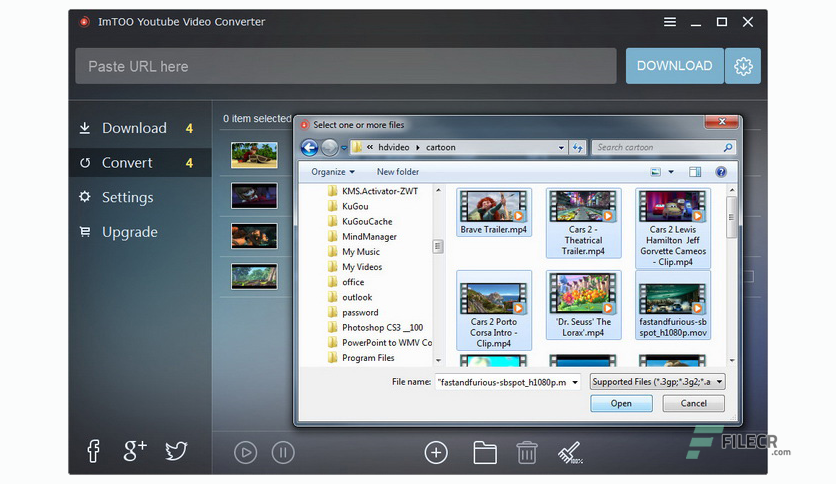
Task: Open the output folder icon
Action: [x=485, y=453]
